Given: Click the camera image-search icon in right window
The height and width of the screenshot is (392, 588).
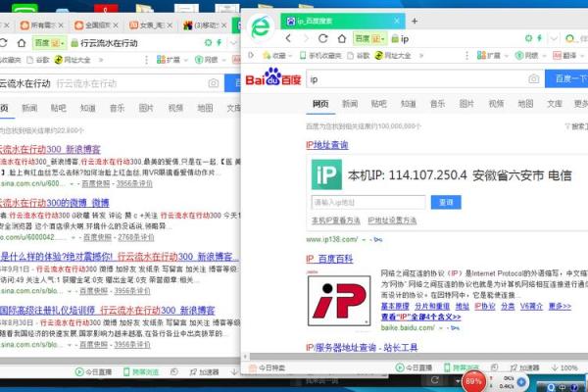Looking at the screenshot, I should click(534, 78).
